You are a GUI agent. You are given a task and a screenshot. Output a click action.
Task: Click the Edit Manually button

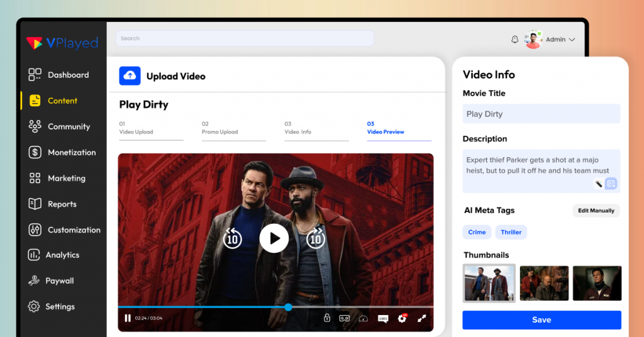coord(596,211)
